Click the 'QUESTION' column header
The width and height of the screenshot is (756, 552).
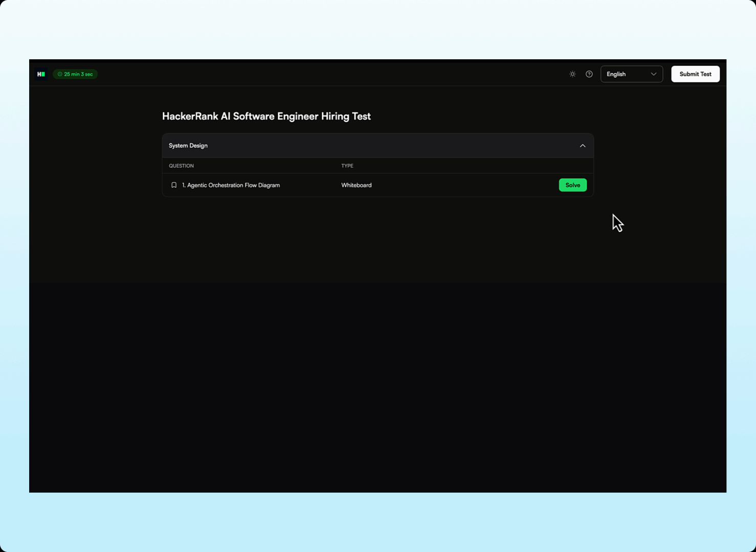tap(181, 166)
